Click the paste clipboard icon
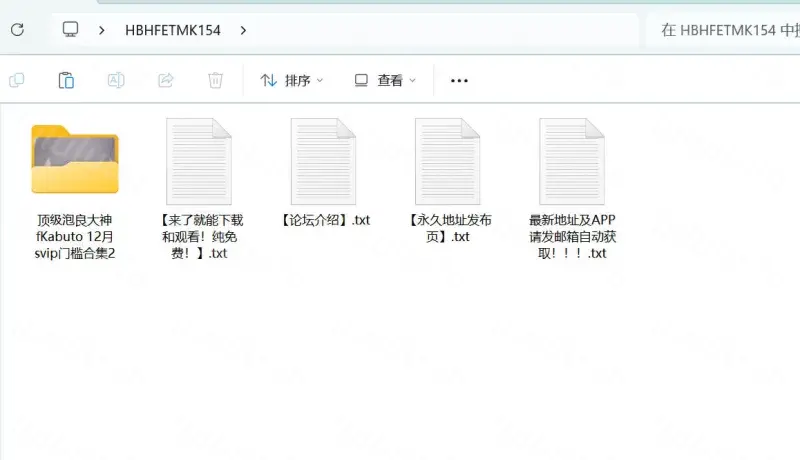Screen dimensions: 800x460 pos(66,80)
